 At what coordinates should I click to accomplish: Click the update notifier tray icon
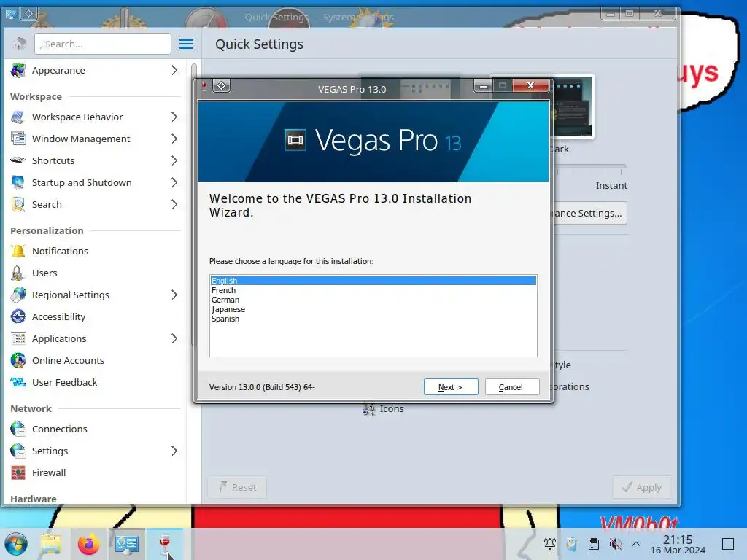coord(572,543)
